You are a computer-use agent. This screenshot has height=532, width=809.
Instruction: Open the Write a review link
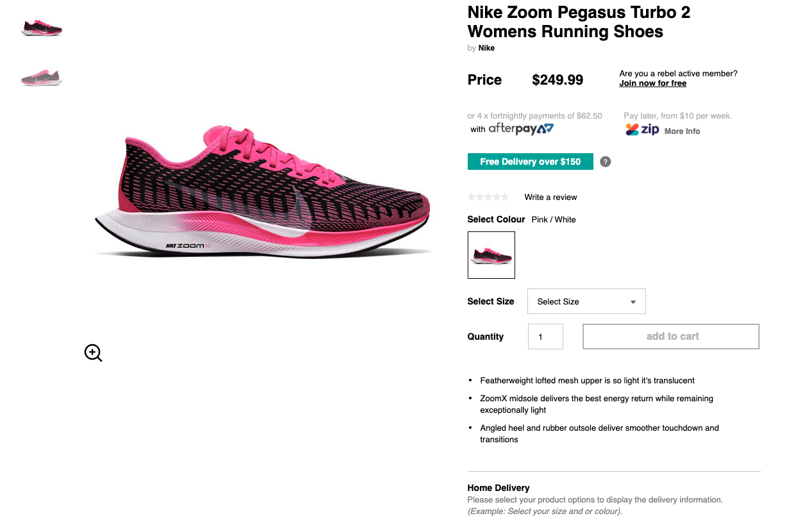point(550,197)
